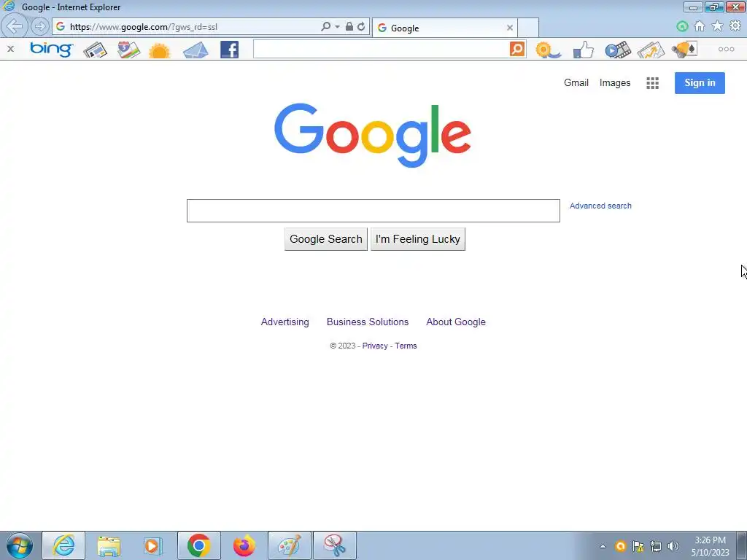Click the security lock icon in address bar
The image size is (747, 560).
[349, 26]
